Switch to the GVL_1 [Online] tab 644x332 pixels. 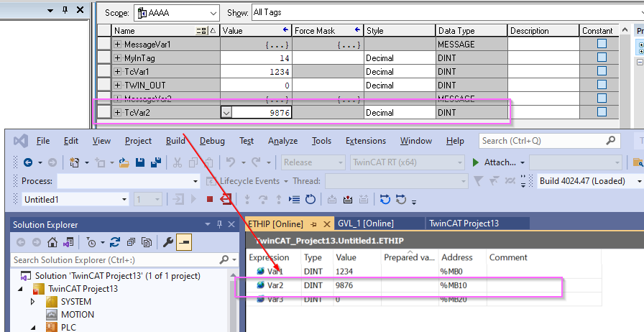[366, 223]
